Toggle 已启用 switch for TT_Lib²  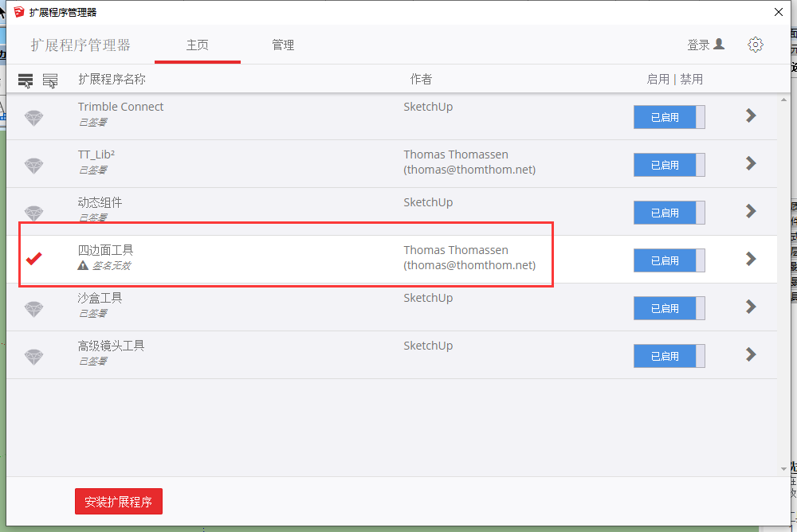669,165
